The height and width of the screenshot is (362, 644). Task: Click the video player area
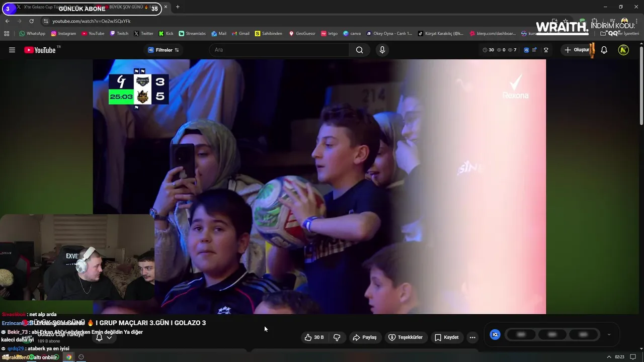[x=319, y=187]
